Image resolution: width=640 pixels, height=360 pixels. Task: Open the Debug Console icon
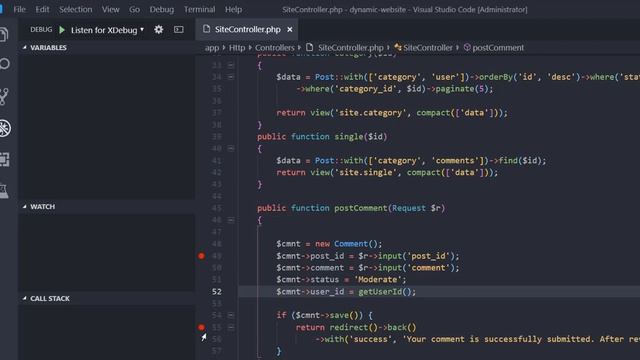point(179,29)
